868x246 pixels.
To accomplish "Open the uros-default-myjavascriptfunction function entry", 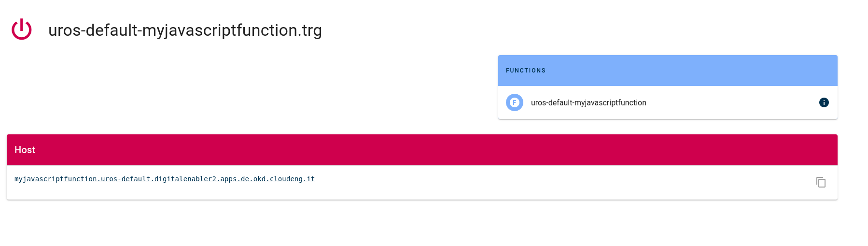I will (x=588, y=102).
